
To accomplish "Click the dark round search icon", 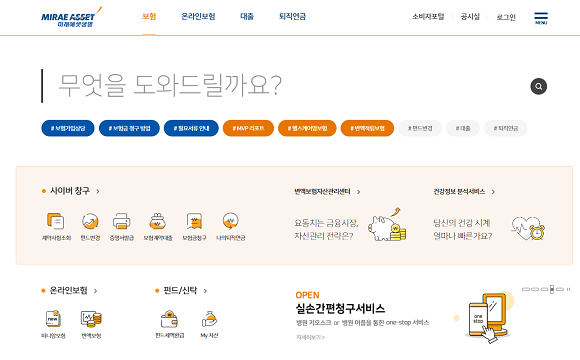I will click(539, 86).
